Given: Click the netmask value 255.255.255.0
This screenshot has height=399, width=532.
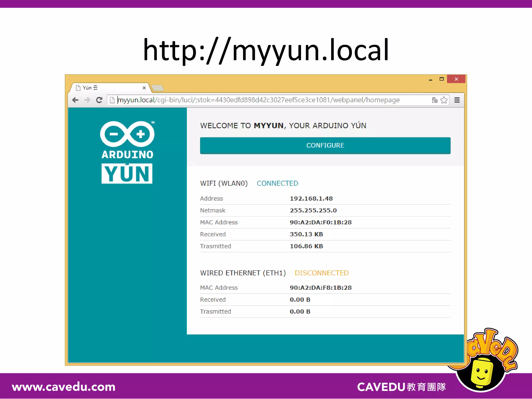Looking at the screenshot, I should tap(313, 210).
